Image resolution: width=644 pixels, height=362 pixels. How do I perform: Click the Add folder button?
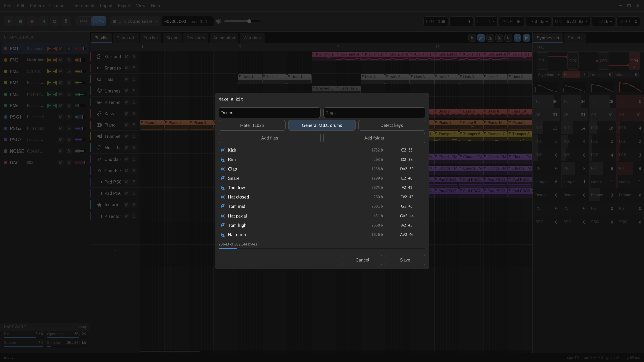[374, 138]
